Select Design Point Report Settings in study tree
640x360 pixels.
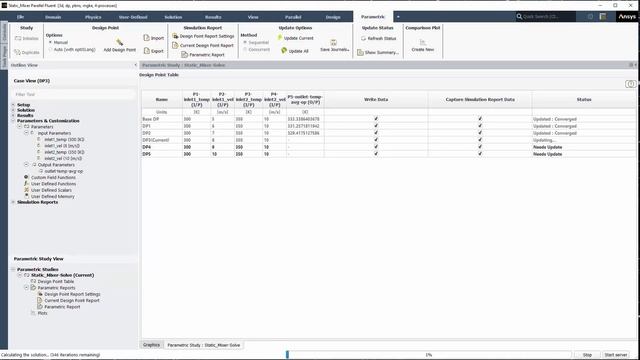tap(72, 294)
